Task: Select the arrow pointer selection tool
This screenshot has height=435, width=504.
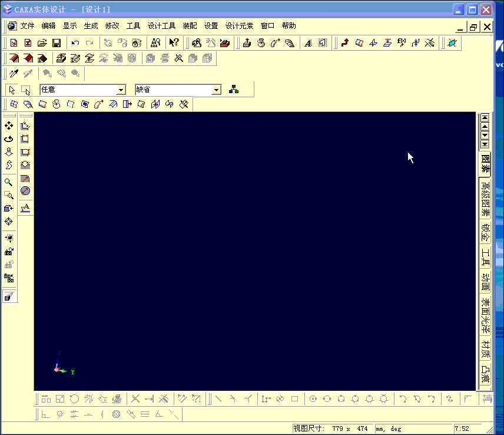Action: (x=12, y=90)
